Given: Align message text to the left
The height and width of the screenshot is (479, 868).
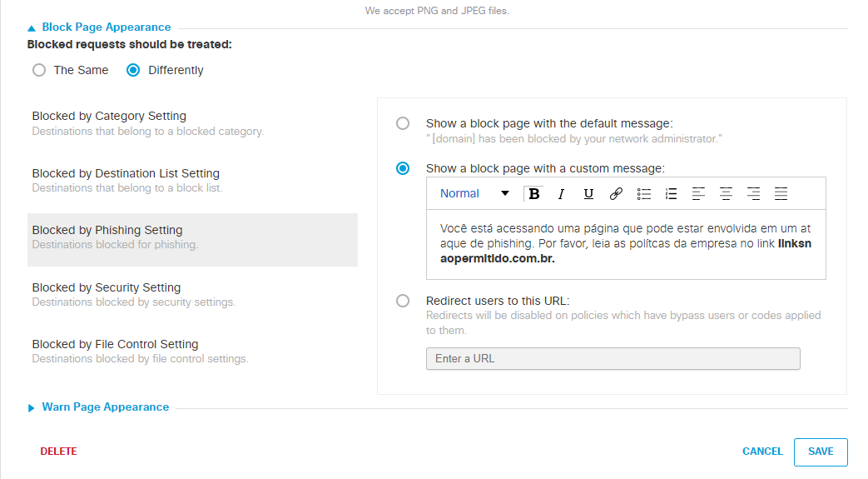Looking at the screenshot, I should coord(698,194).
